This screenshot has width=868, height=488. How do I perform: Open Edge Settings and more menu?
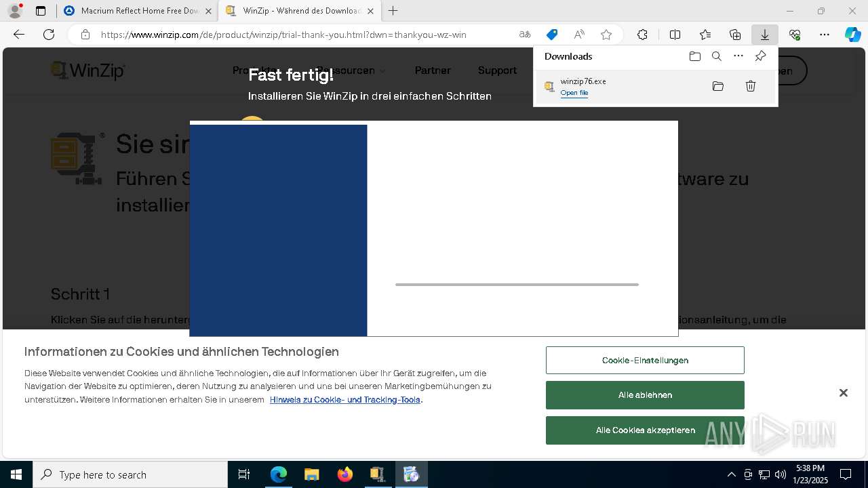825,35
